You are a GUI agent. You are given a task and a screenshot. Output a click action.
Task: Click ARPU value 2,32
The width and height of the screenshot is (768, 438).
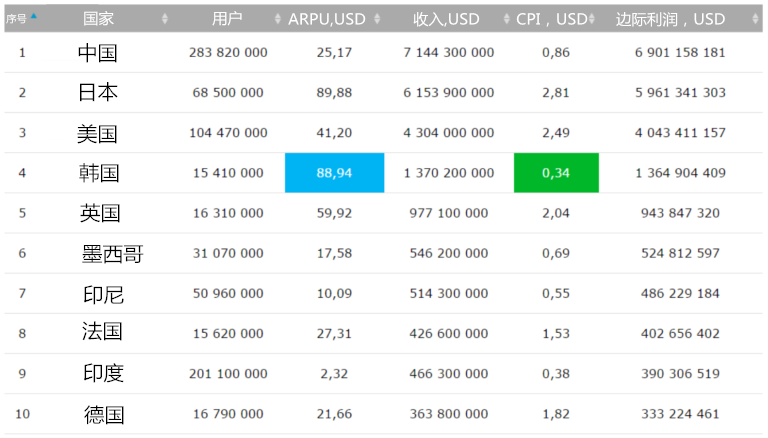334,374
